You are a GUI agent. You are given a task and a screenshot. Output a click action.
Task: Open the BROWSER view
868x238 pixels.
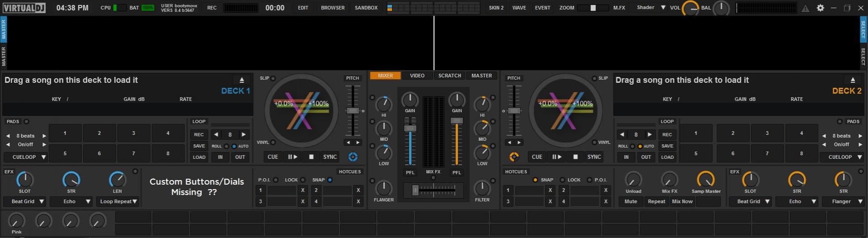[x=333, y=8]
